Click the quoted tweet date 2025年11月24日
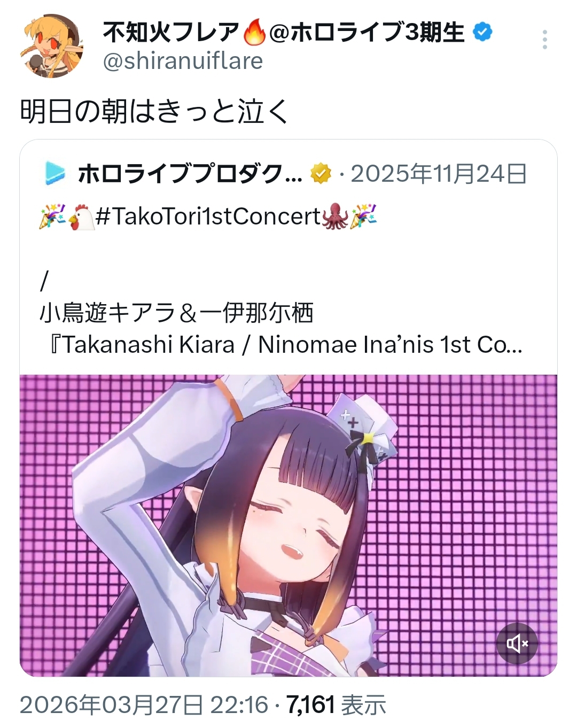577x728 pixels. point(439,174)
